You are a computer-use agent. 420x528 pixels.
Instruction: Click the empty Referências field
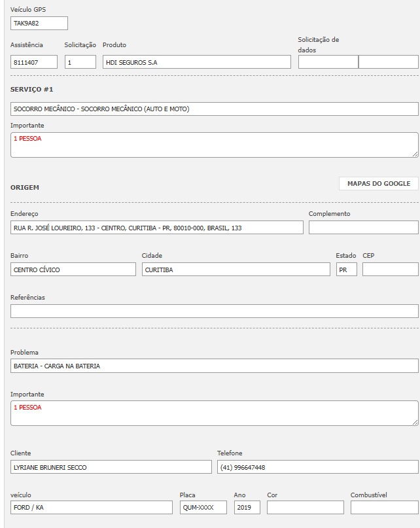pos(214,311)
